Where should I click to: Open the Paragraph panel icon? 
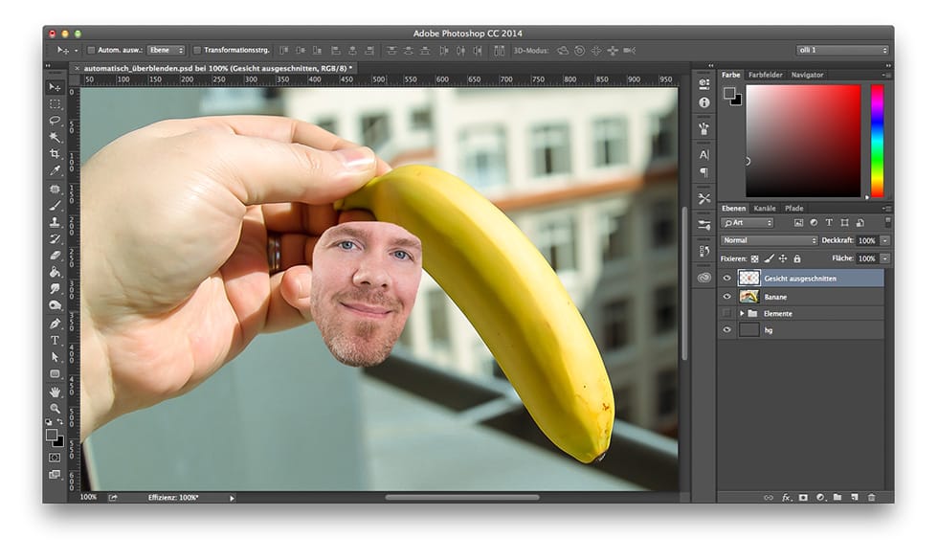(x=704, y=172)
